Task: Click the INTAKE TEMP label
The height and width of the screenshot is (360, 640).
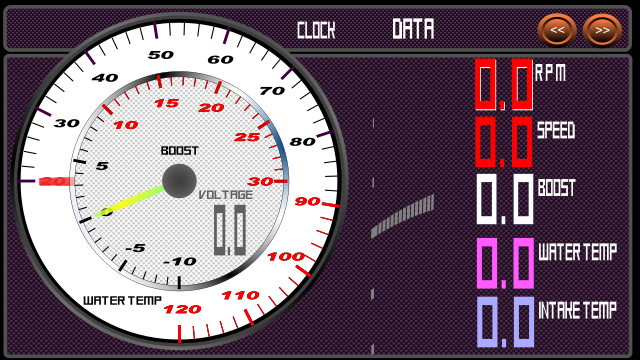Action: [x=577, y=310]
